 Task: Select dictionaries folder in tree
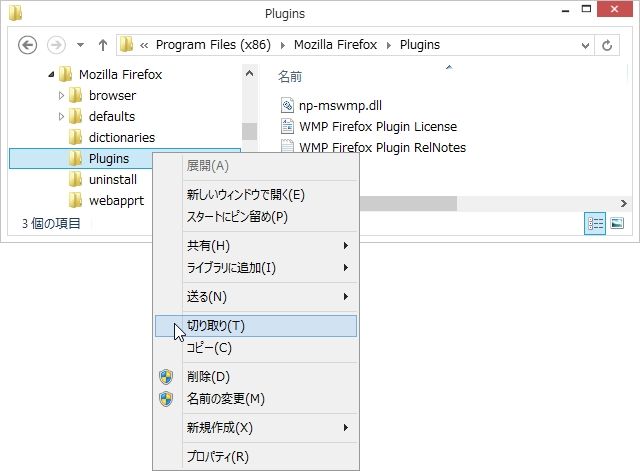click(122, 138)
